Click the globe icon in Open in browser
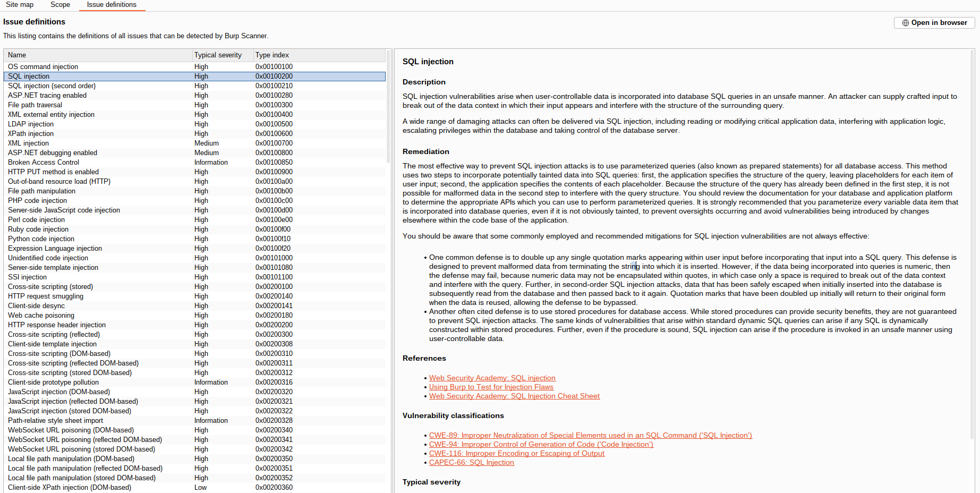Viewport: 980px width, 493px height. (905, 23)
